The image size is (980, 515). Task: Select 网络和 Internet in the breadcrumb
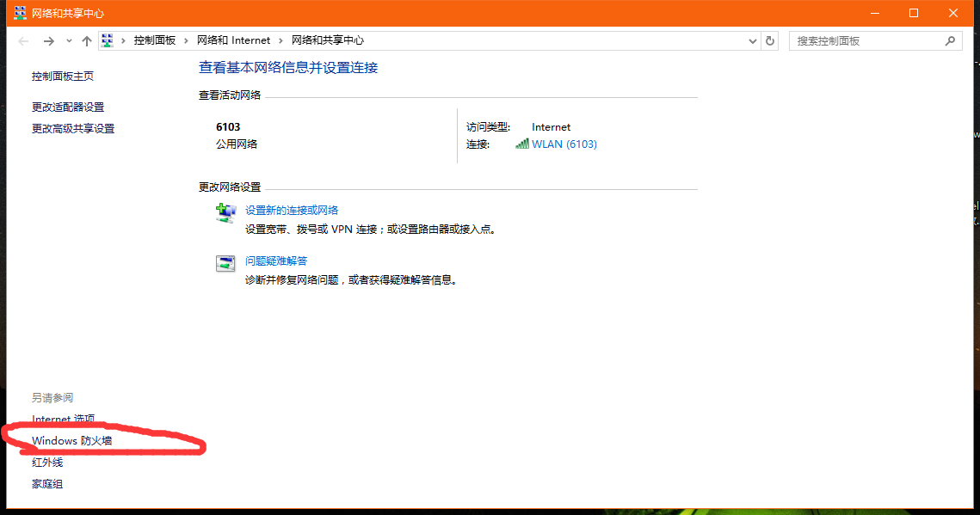coord(234,40)
